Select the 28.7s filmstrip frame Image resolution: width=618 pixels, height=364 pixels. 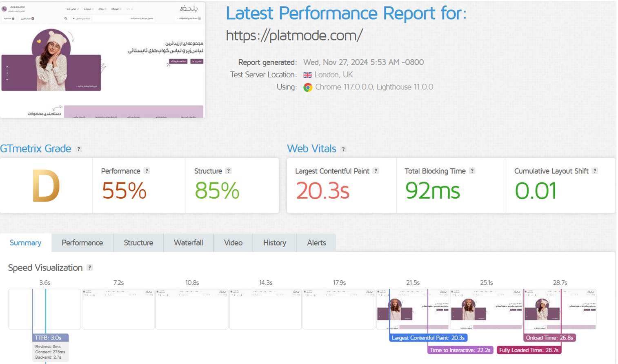click(x=560, y=309)
